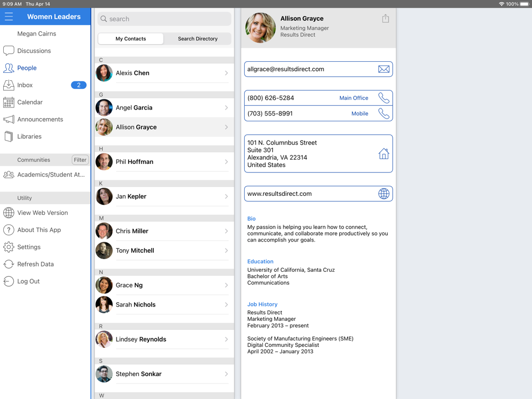This screenshot has width=532, height=399.
Task: Call the Mobile number phone icon
Action: 384,113
